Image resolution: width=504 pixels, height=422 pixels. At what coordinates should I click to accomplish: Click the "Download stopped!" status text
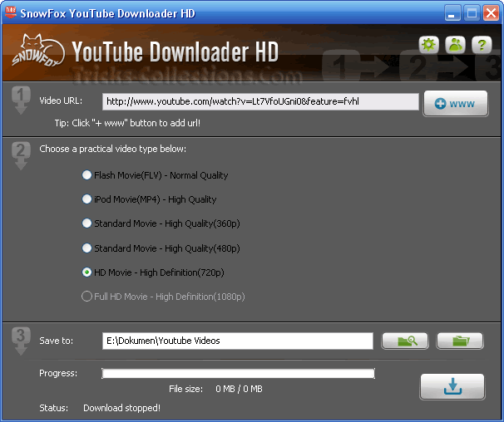pos(121,408)
